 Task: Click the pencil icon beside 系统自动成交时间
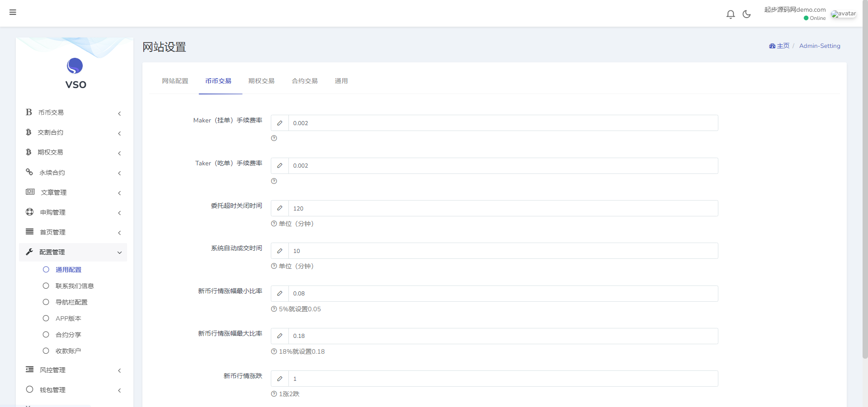[x=280, y=251]
